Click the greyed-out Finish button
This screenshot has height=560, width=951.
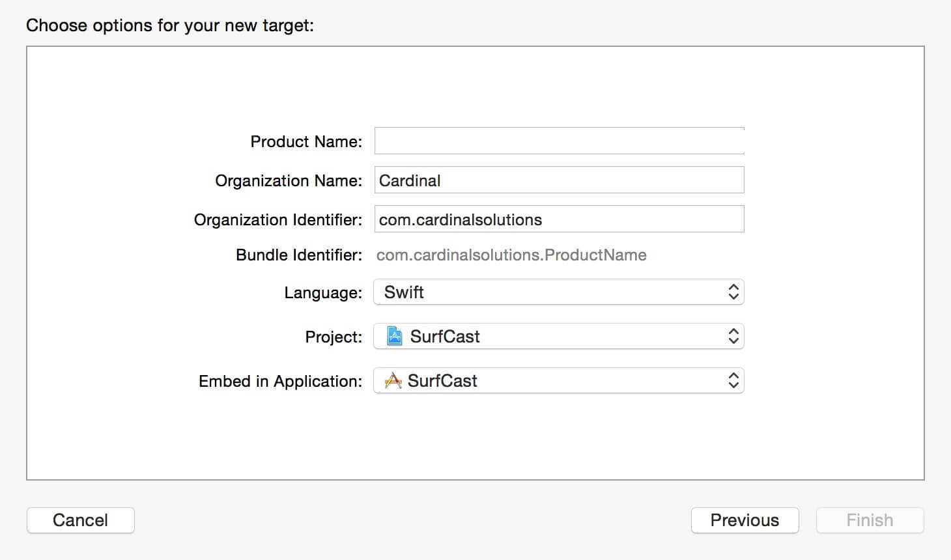pos(870,520)
